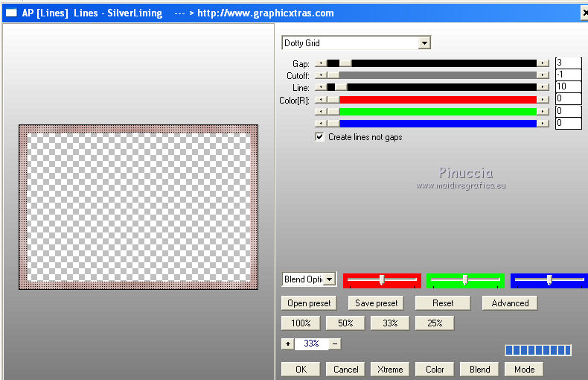Click left arrow of green color slider
588x380 pixels.
point(321,112)
